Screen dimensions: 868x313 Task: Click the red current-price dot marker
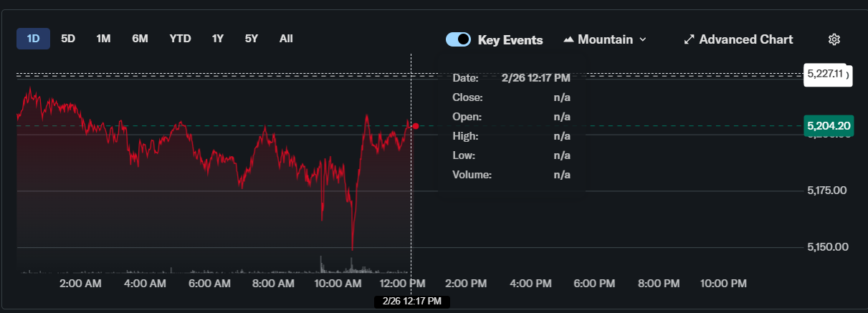[x=415, y=126]
